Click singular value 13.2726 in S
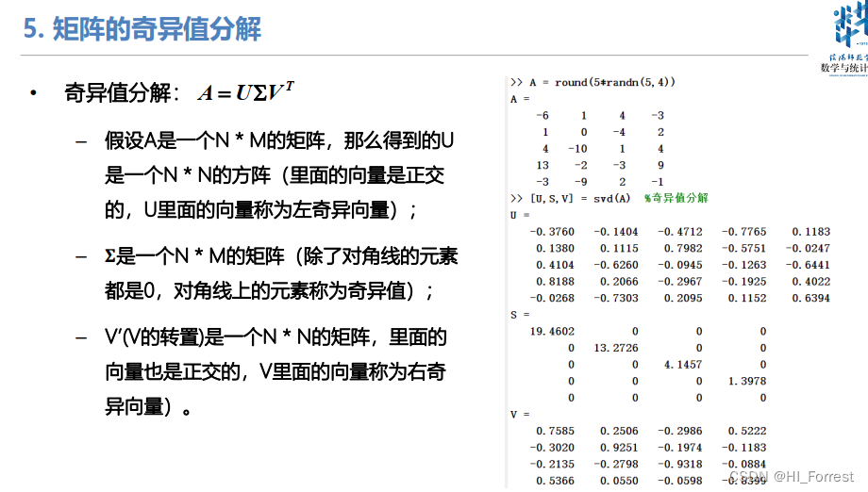The height and width of the screenshot is (492, 868). [x=616, y=348]
